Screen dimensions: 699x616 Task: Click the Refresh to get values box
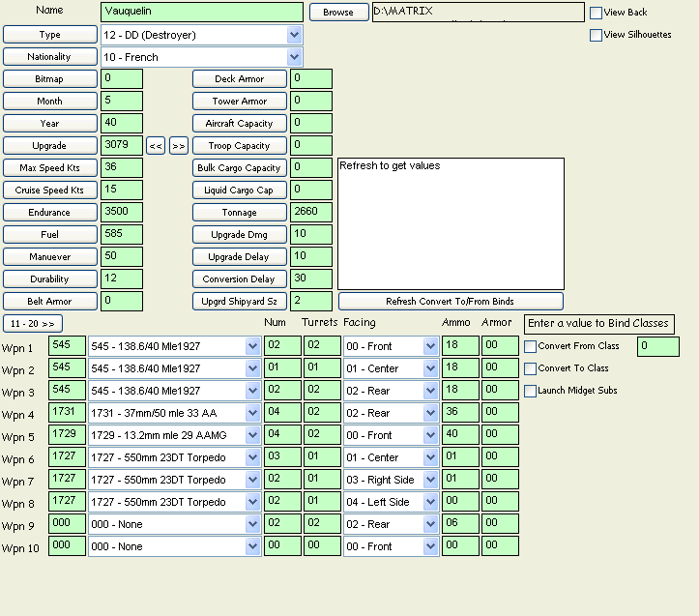pos(451,223)
